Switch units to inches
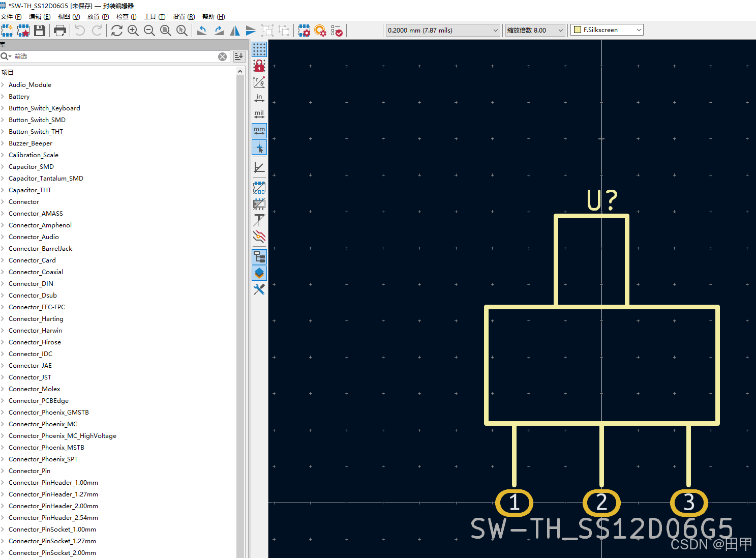 pyautogui.click(x=259, y=98)
